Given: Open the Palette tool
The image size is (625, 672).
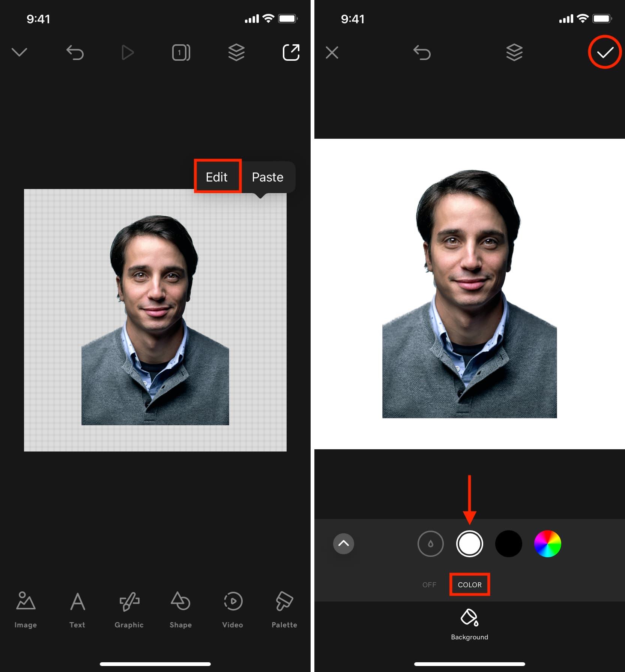Looking at the screenshot, I should (284, 610).
